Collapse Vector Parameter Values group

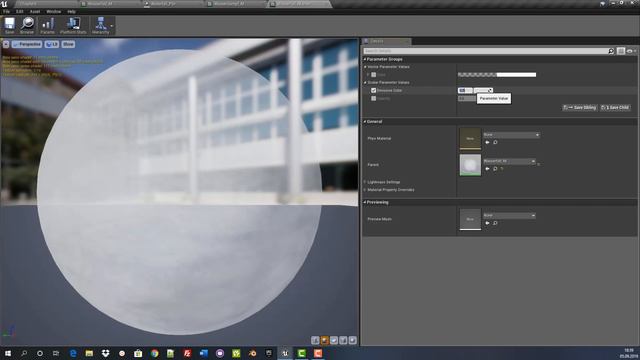pyautogui.click(x=365, y=67)
